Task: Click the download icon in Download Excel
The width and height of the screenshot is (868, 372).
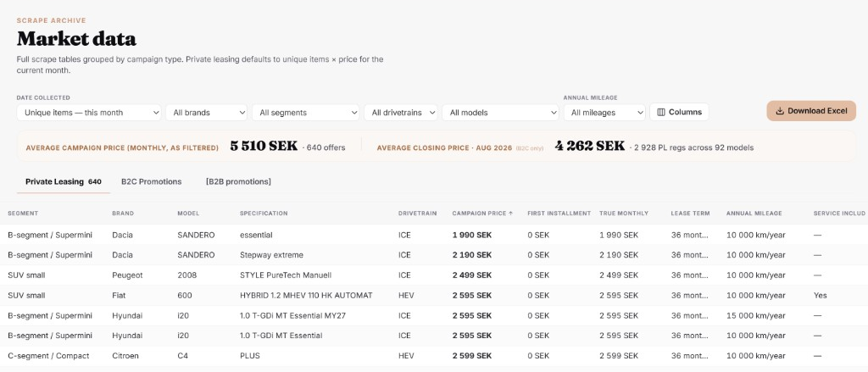Action: point(780,111)
